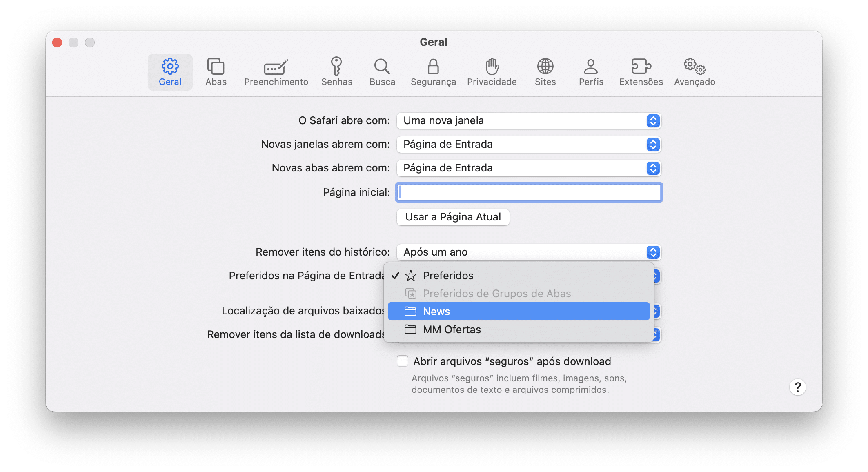Open the Novas janelas abrem com dropdown

529,145
